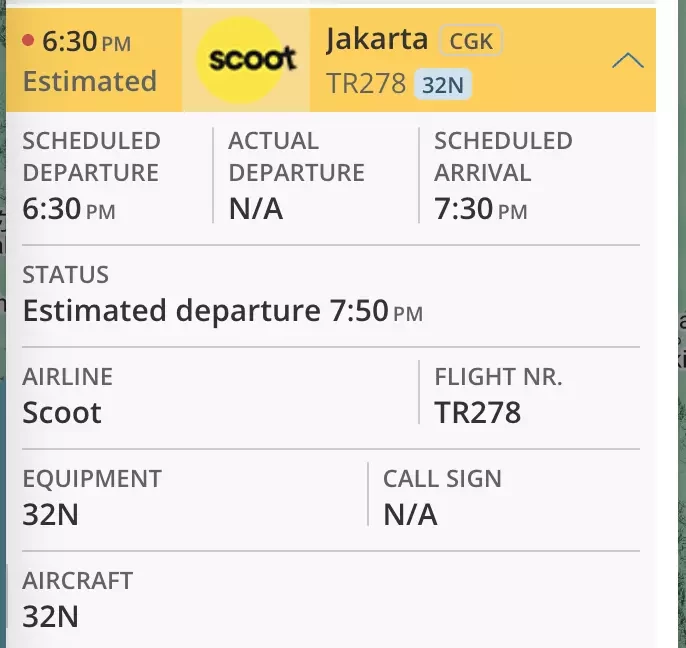The width and height of the screenshot is (686, 648).
Task: Click the Call Sign N/A value
Action: 410,515
